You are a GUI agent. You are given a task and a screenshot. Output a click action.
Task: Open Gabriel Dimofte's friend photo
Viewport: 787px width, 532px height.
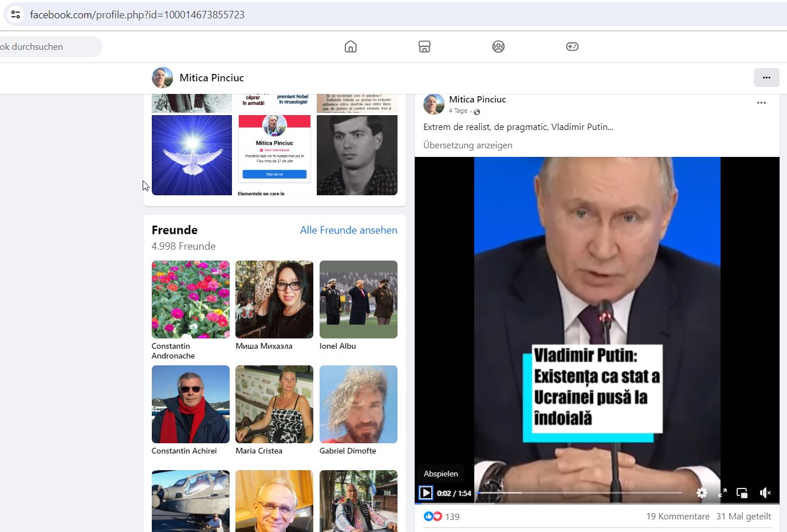pos(359,404)
